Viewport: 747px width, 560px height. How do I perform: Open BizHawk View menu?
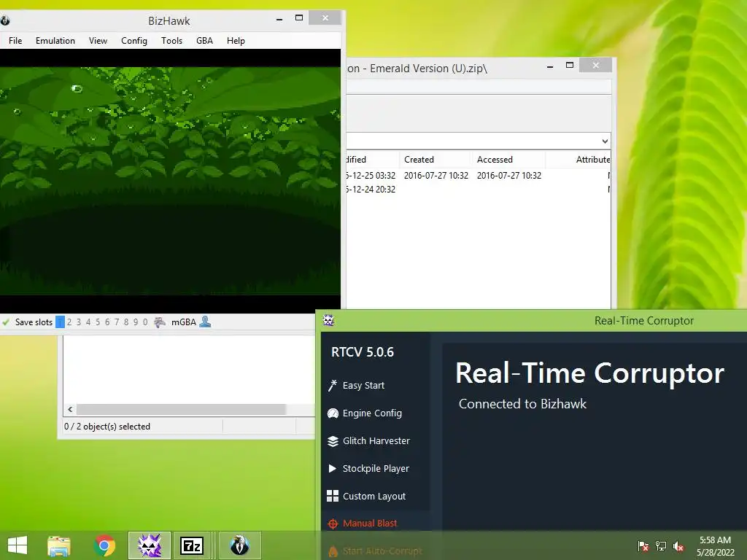(x=98, y=41)
